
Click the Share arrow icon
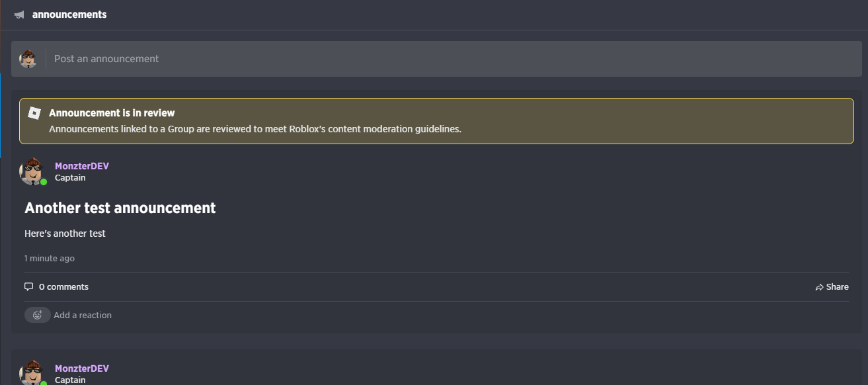point(819,287)
